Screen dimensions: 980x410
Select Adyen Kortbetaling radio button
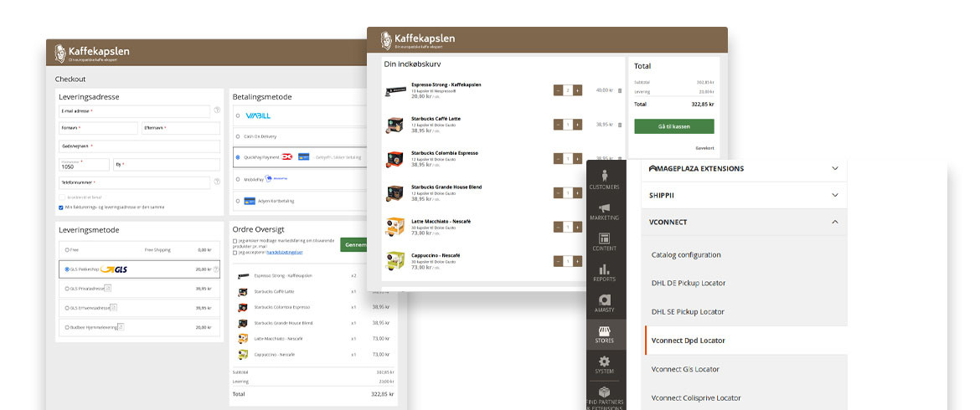pos(238,201)
